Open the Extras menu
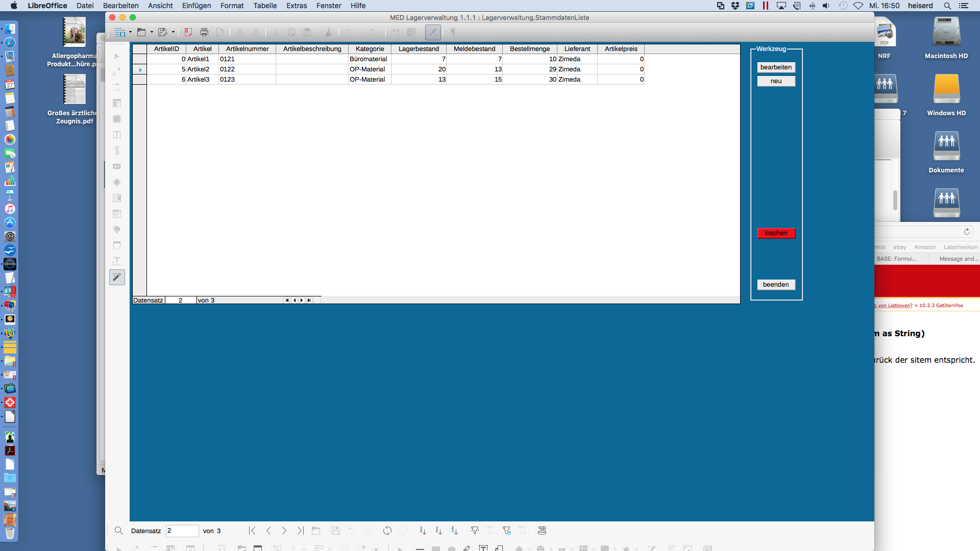Viewport: 980px width, 551px height. (297, 6)
